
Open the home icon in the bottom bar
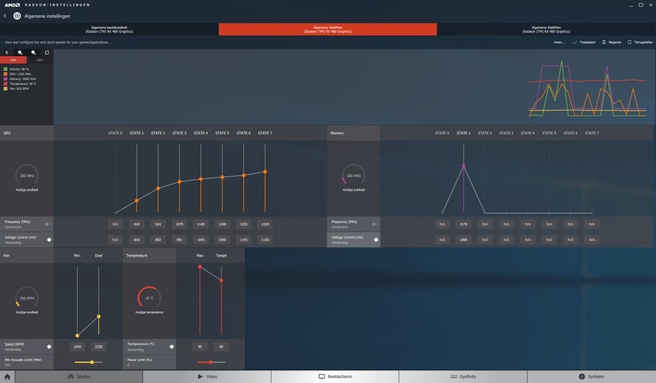(7, 377)
